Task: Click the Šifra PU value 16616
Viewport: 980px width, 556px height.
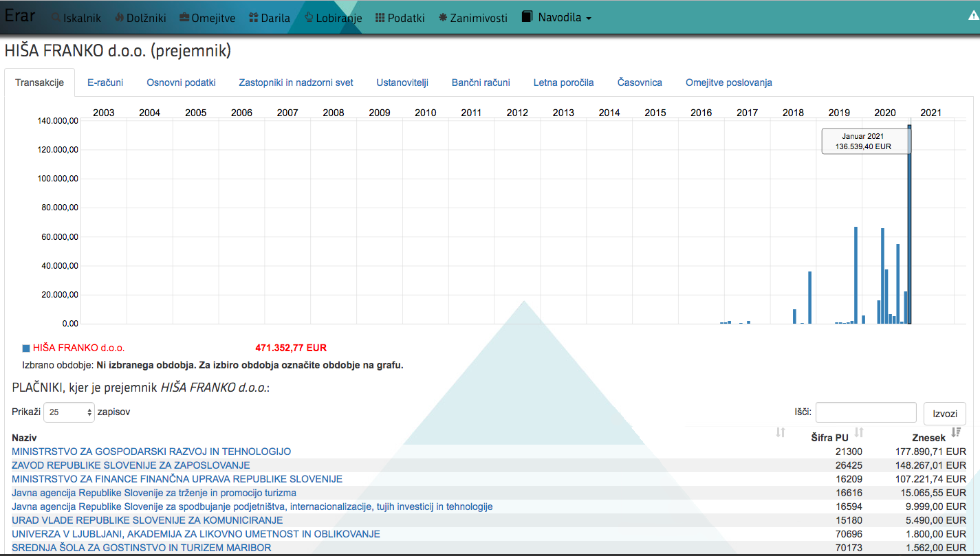Action: [849, 493]
